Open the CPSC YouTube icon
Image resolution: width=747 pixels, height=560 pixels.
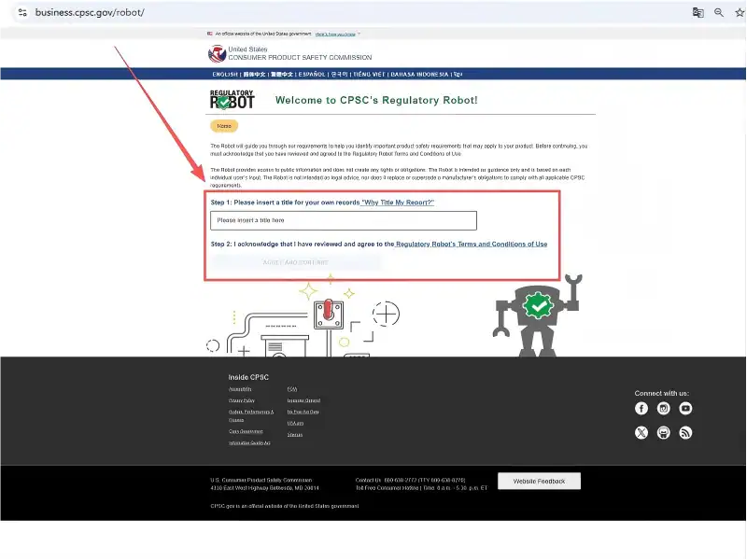[685, 409]
